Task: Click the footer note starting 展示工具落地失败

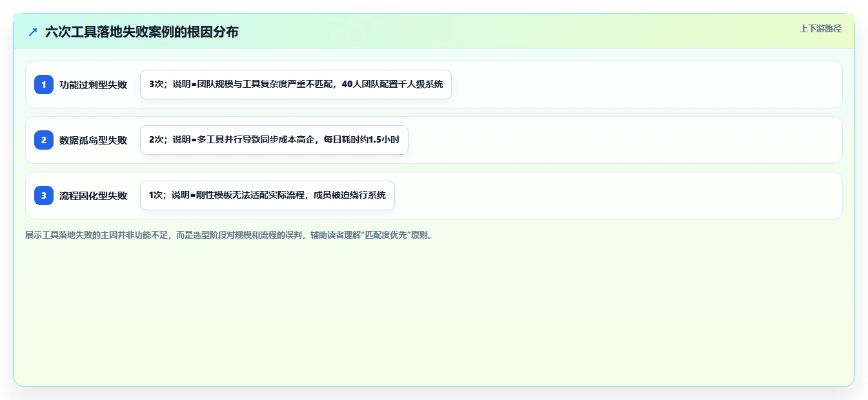Action: click(230, 235)
